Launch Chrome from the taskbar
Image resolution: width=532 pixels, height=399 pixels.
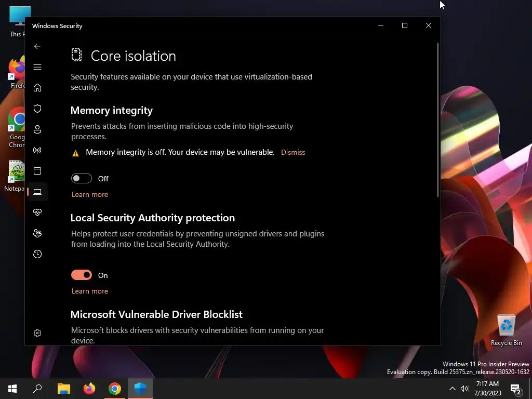click(115, 389)
